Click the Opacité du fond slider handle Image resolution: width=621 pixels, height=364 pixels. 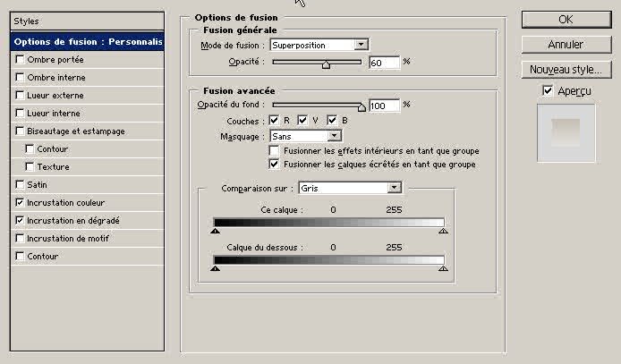click(x=362, y=106)
